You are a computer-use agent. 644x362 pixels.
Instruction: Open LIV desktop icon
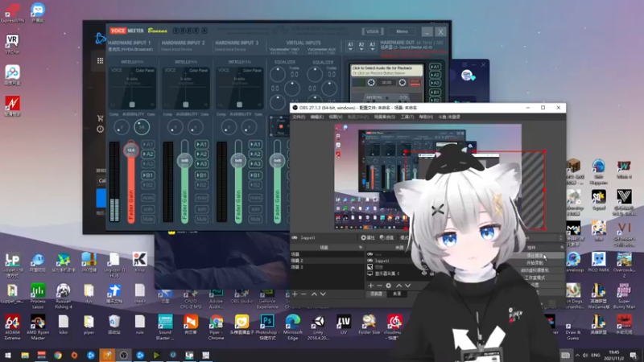[x=344, y=325]
